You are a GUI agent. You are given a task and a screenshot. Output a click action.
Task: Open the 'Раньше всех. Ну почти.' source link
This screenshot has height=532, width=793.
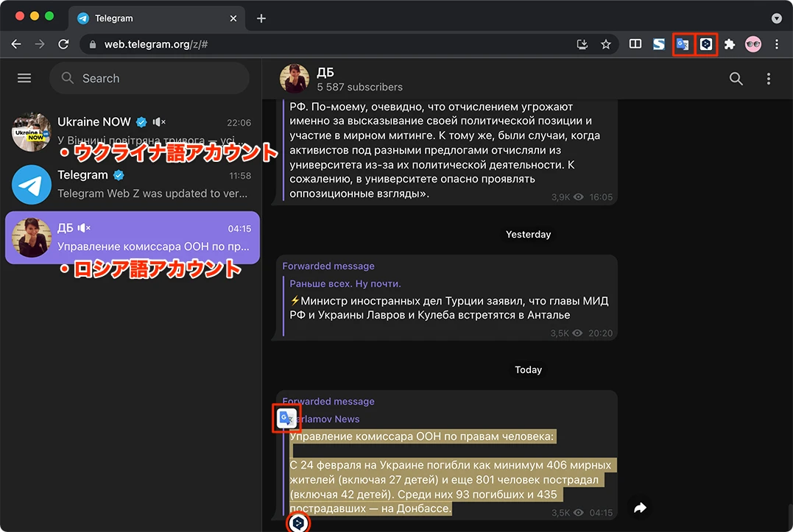pos(345,283)
